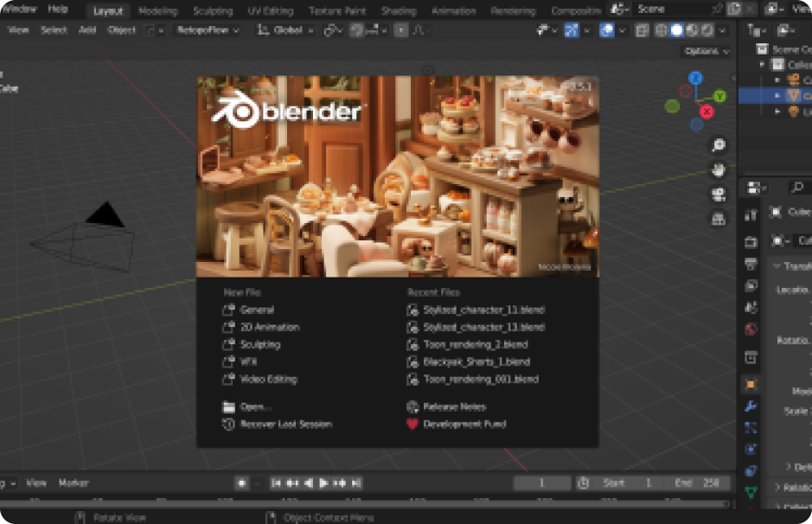Viewport: 812px width, 524px height.
Task: Open the Scene properties tab icon
Action: point(751,307)
